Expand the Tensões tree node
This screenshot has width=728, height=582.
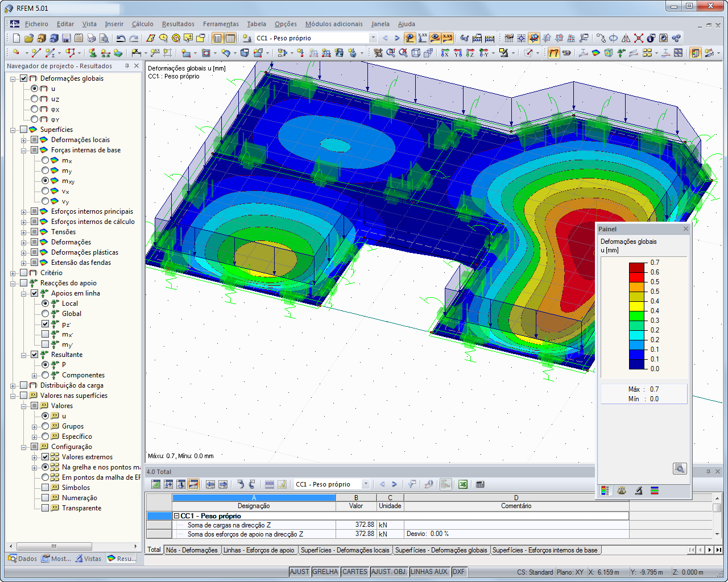click(24, 232)
